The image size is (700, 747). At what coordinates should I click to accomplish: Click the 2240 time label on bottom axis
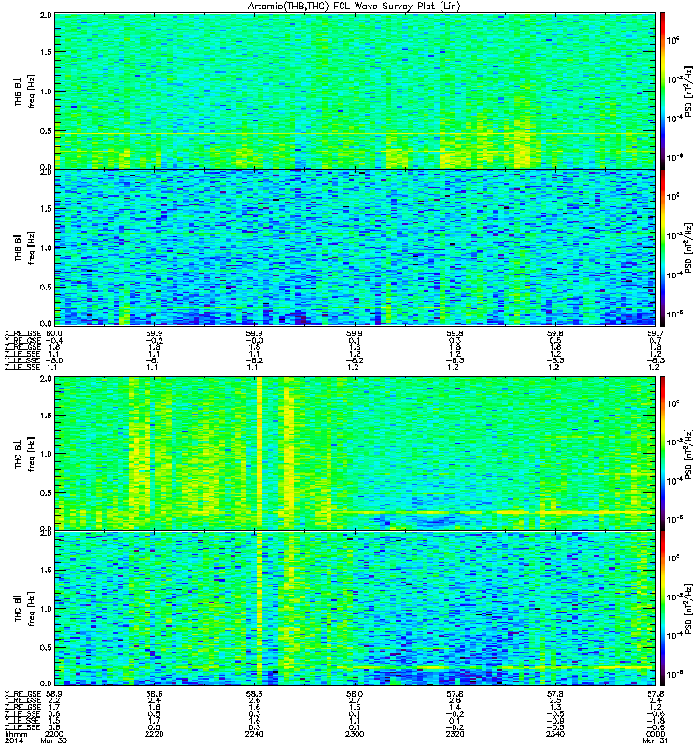pyautogui.click(x=254, y=734)
